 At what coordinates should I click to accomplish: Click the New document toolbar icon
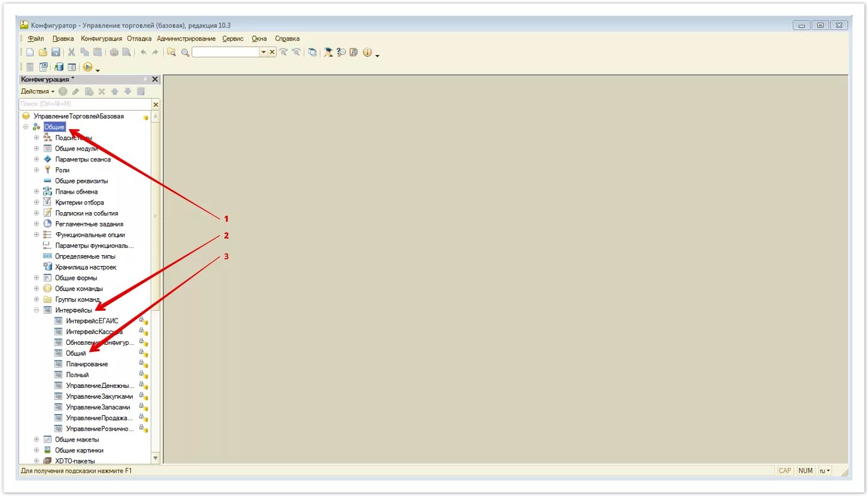tap(30, 52)
